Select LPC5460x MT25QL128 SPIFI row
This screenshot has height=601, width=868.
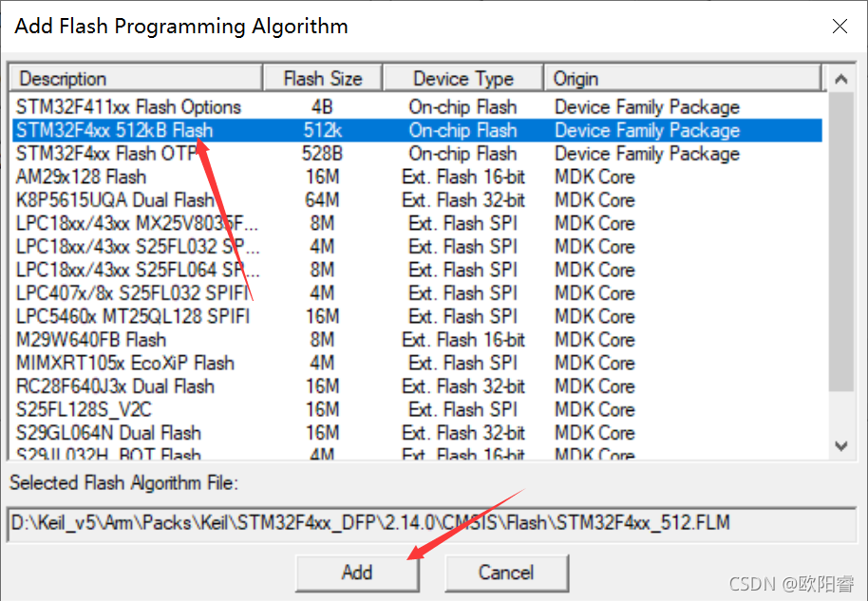coord(417,316)
